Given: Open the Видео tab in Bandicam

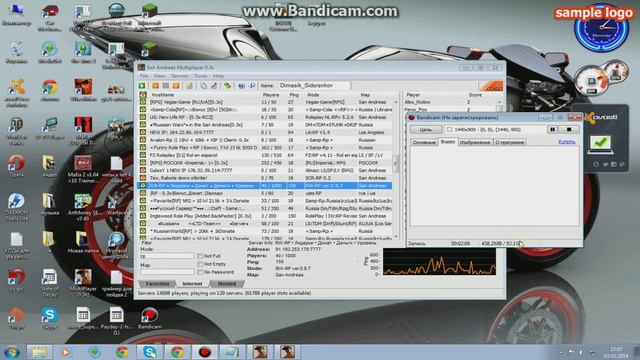Looking at the screenshot, I should click(x=448, y=142).
